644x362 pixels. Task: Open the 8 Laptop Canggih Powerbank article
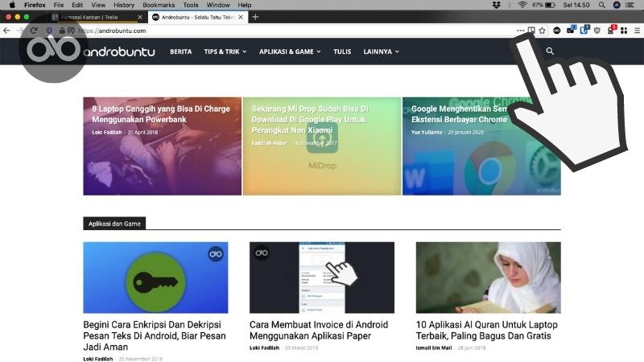161,114
